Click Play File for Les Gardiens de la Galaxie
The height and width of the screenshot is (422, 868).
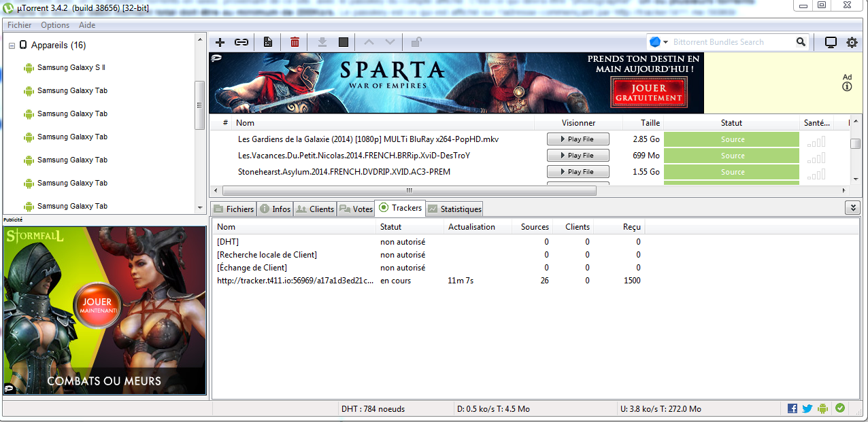pyautogui.click(x=578, y=139)
